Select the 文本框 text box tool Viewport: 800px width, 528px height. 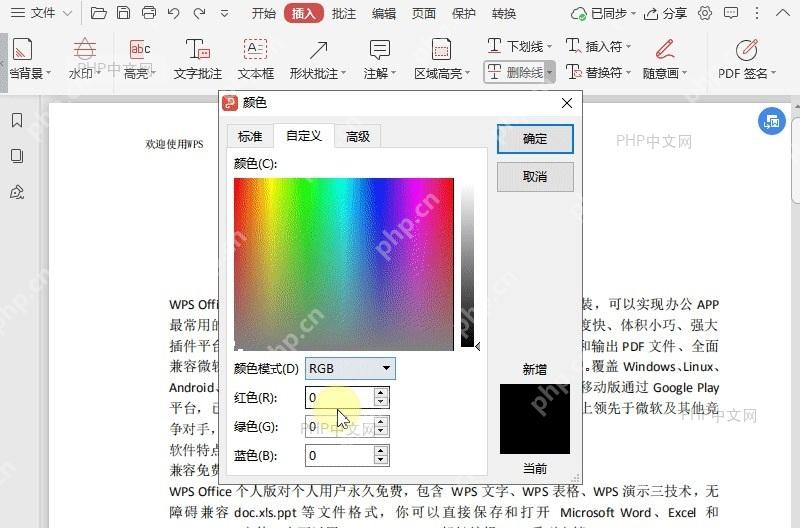(x=256, y=59)
